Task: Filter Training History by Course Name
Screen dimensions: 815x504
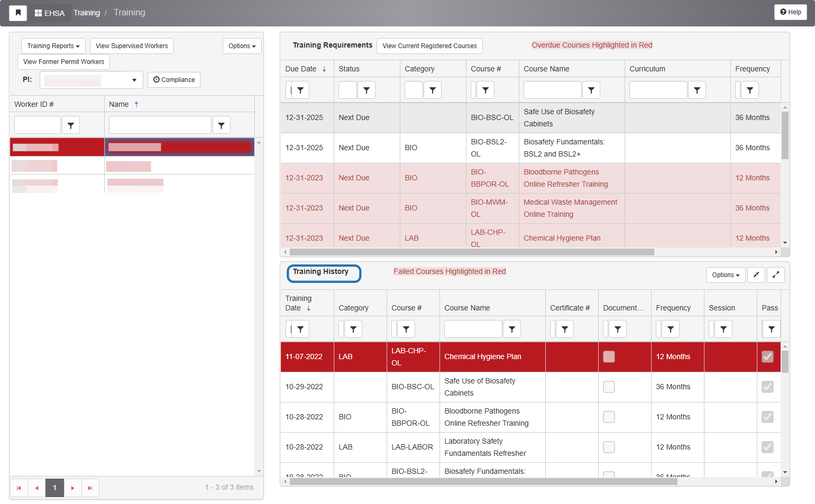Action: 512,329
